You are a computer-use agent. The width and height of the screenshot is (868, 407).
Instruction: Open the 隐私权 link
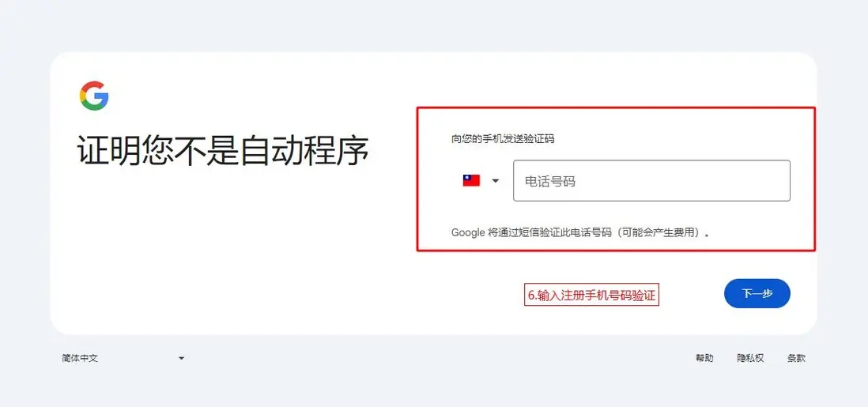click(x=750, y=358)
